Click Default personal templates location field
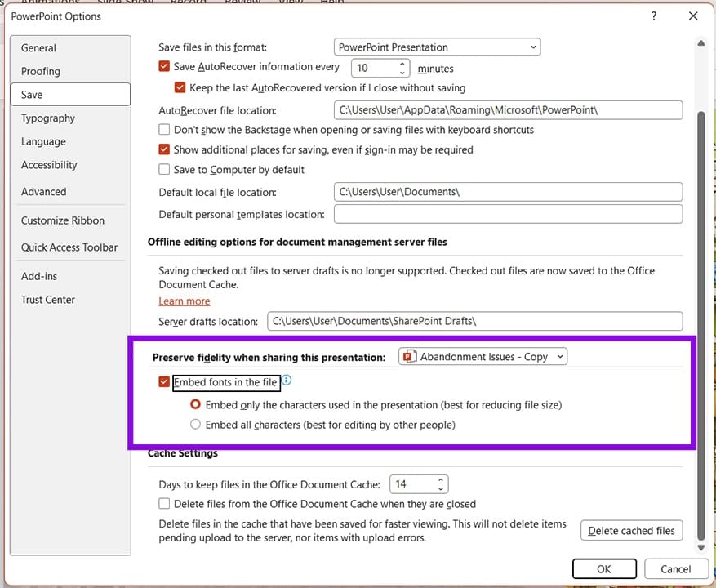 coord(509,214)
